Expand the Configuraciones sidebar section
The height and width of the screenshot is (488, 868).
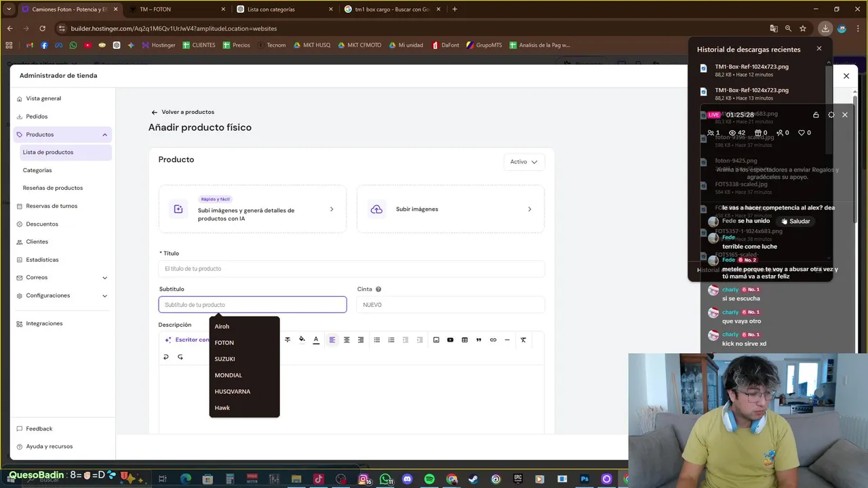104,296
